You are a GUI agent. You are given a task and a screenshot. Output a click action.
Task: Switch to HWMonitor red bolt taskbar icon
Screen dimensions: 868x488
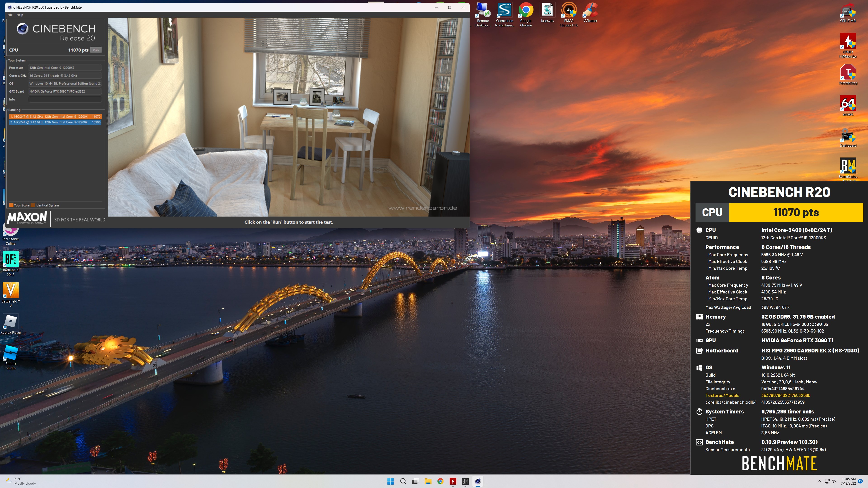pyautogui.click(x=453, y=481)
